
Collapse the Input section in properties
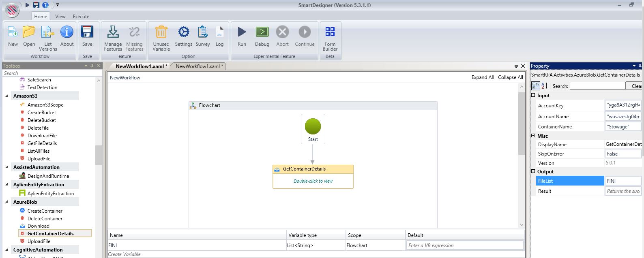point(533,96)
